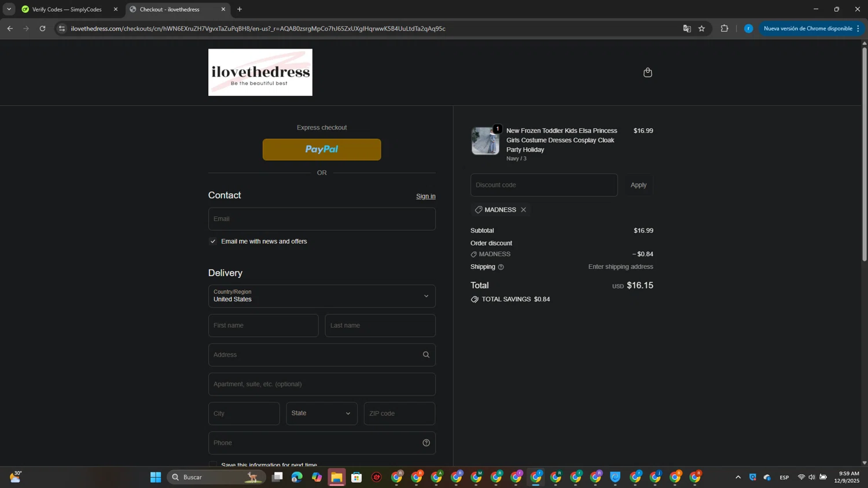Open Microsoft Store from the taskbar
Viewport: 868px width, 488px height.
click(356, 477)
